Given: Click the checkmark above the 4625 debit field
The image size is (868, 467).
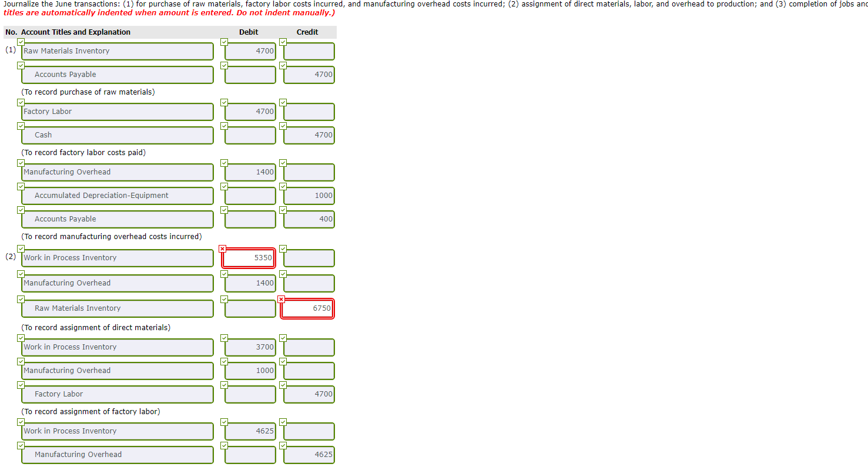Looking at the screenshot, I should (224, 422).
